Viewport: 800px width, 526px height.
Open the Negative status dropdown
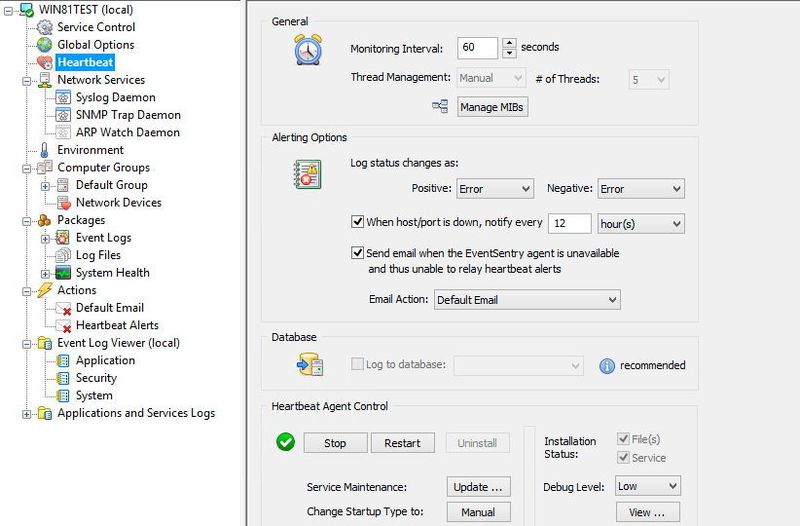pos(641,189)
